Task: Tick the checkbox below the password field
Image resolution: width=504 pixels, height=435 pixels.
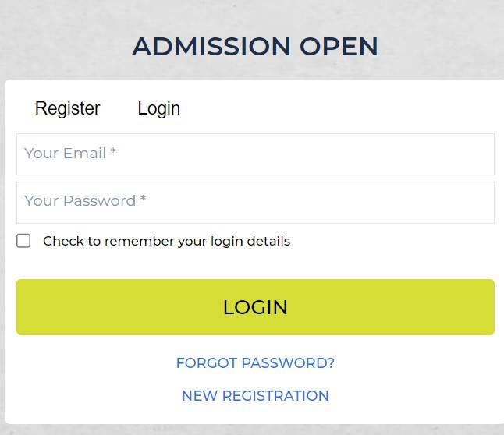Action: pyautogui.click(x=24, y=241)
